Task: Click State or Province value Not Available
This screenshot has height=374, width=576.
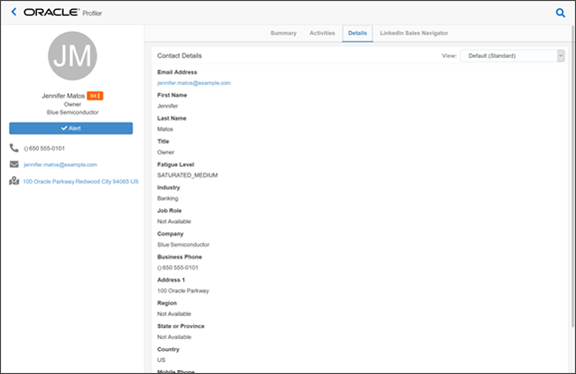Action: pyautogui.click(x=174, y=337)
